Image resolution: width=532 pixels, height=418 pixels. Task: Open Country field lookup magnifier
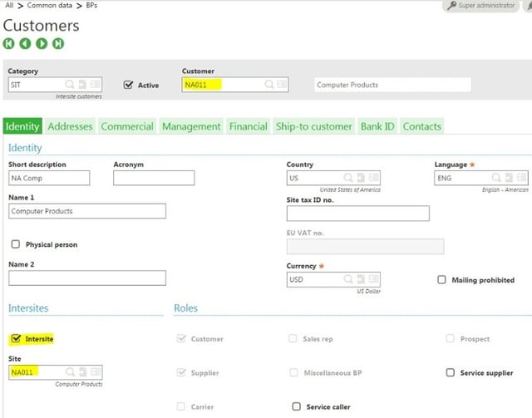coord(347,179)
